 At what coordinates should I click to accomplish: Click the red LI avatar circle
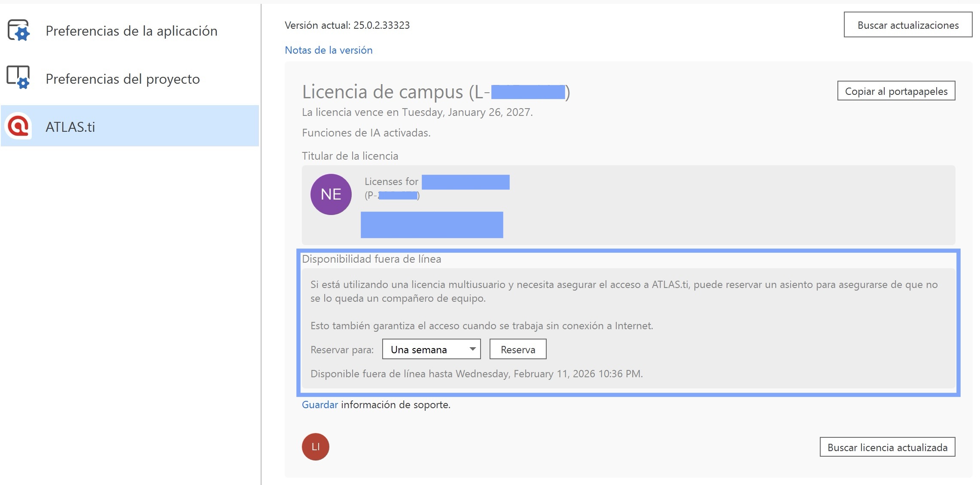point(315,446)
